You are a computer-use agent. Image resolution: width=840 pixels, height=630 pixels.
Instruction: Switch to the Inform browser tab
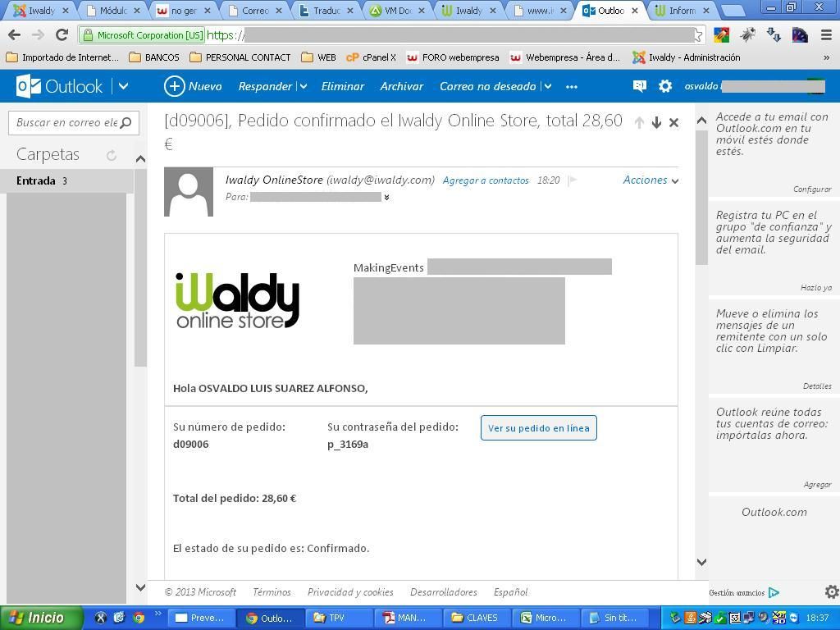point(682,10)
